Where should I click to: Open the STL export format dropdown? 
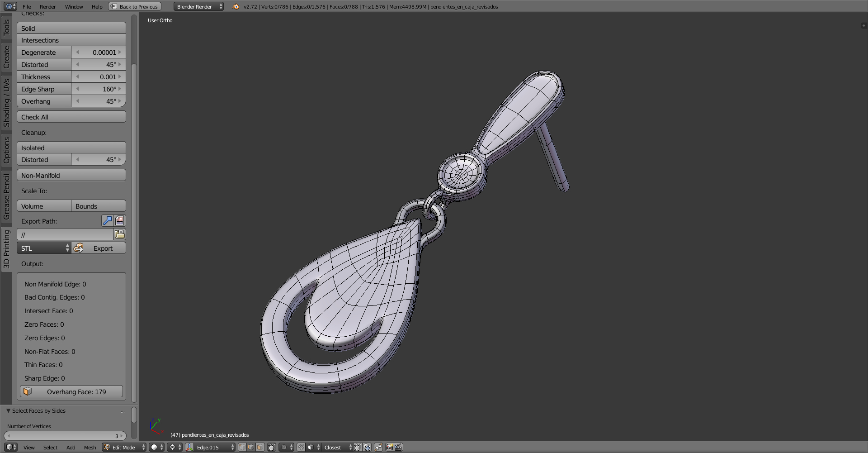click(x=44, y=248)
